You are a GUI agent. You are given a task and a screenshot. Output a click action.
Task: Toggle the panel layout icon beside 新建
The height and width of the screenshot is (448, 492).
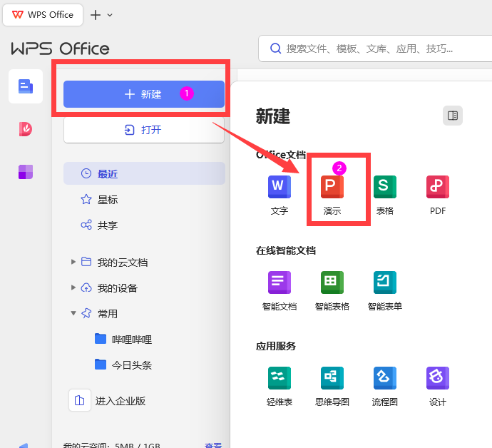coord(452,116)
